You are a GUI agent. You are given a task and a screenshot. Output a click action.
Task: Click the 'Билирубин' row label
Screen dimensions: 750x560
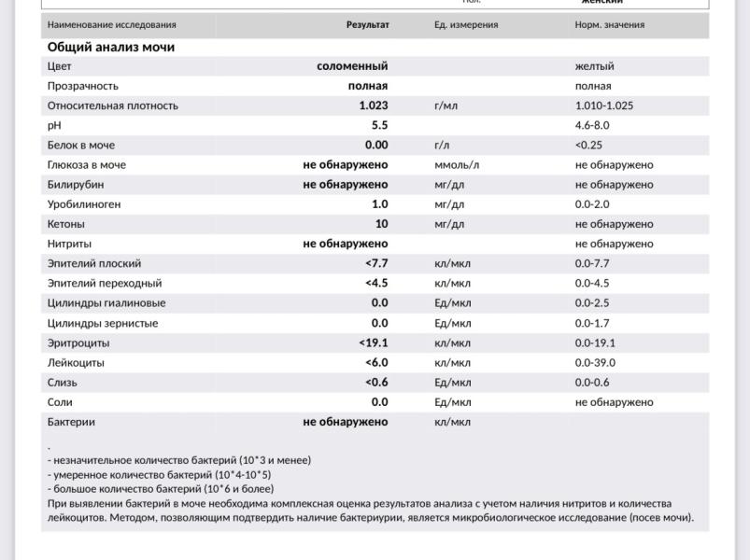76,185
